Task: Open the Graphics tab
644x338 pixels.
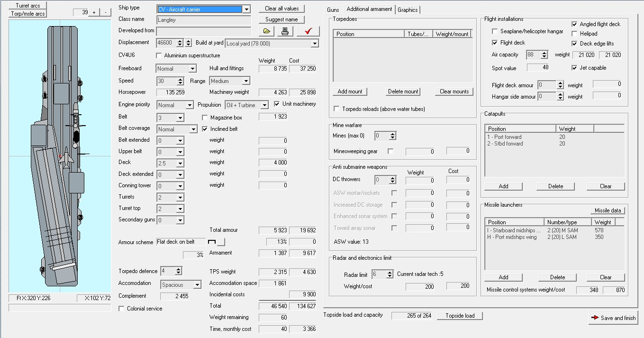Action: click(x=408, y=9)
